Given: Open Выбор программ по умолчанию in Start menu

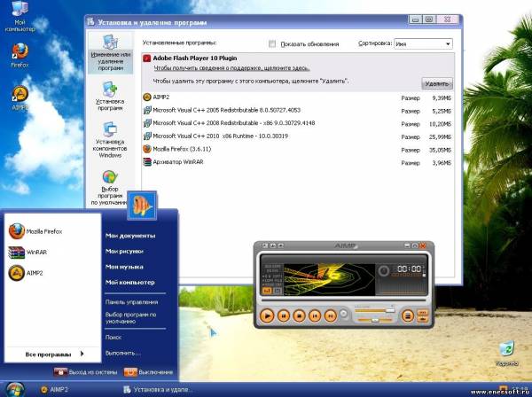Looking at the screenshot, I should pyautogui.click(x=131, y=318).
